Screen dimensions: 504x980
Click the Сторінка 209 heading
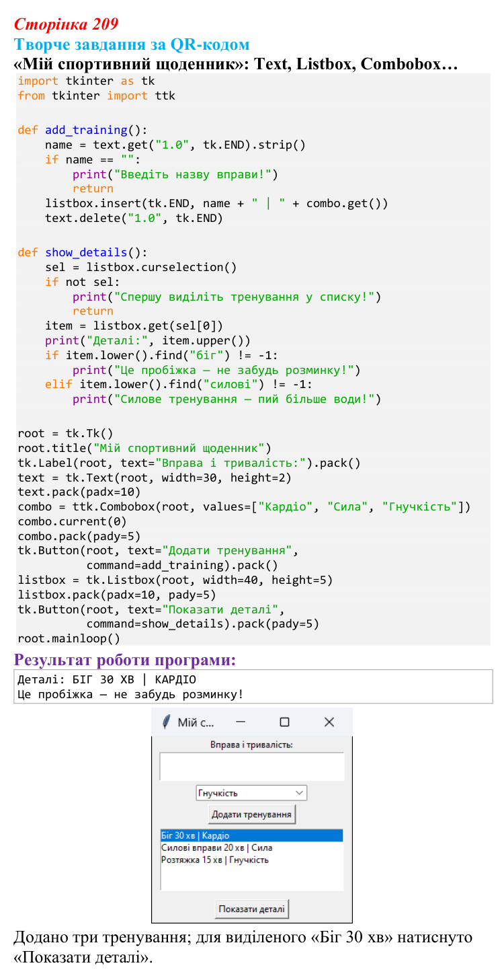[x=67, y=24]
